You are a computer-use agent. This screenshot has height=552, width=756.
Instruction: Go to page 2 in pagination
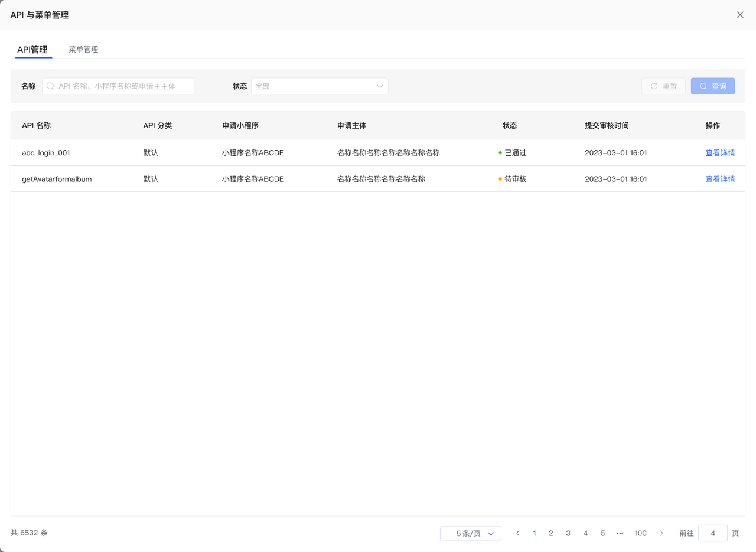(x=550, y=533)
